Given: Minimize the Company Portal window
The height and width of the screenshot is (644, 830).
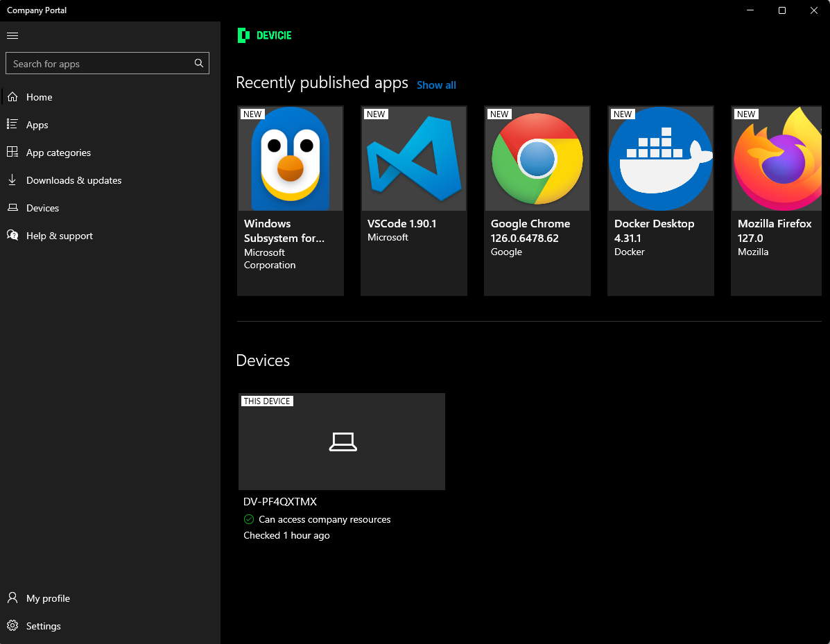Looking at the screenshot, I should [750, 10].
